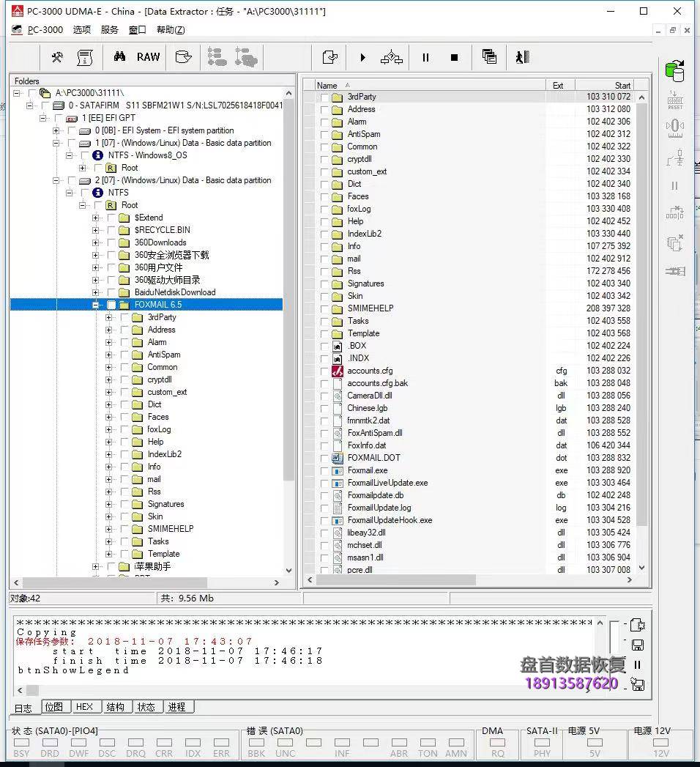
Task: Open the 帮助(Z) menu
Action: (171, 30)
